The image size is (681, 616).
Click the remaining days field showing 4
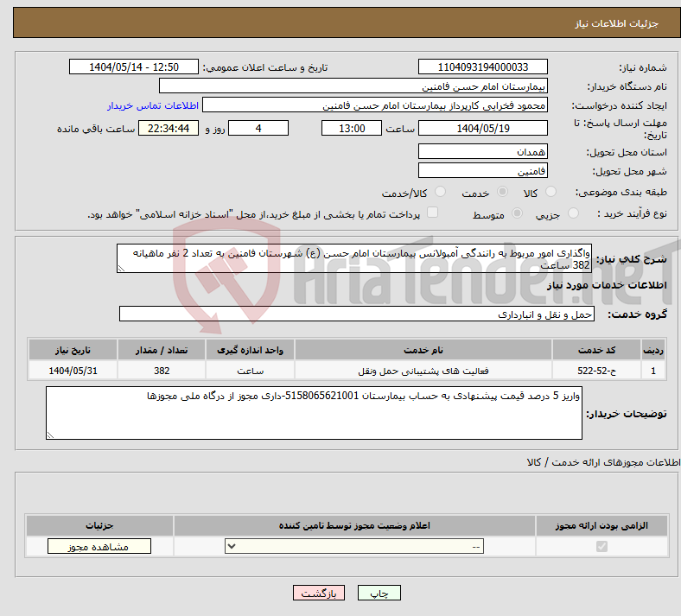258,128
